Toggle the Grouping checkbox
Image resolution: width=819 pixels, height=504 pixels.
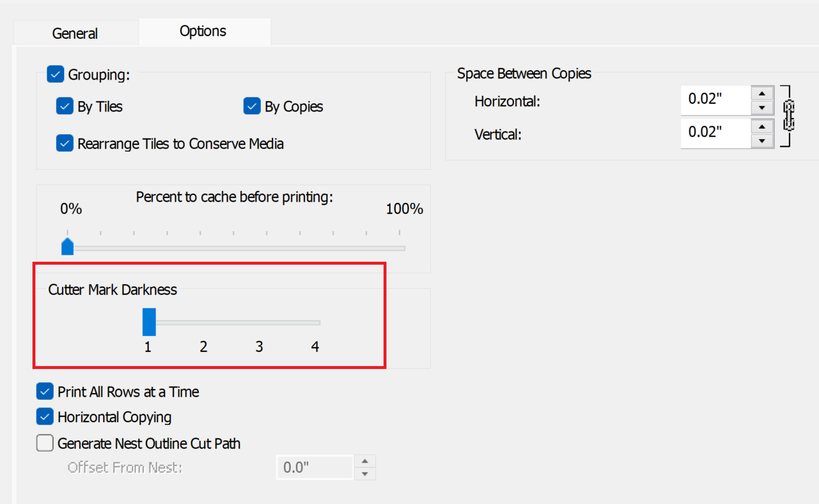pyautogui.click(x=55, y=75)
